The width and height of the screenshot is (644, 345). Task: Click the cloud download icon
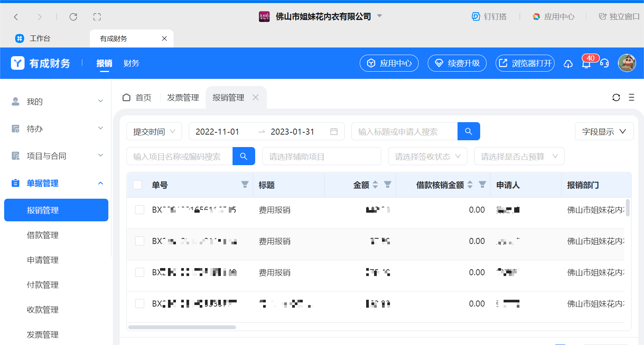pos(568,64)
